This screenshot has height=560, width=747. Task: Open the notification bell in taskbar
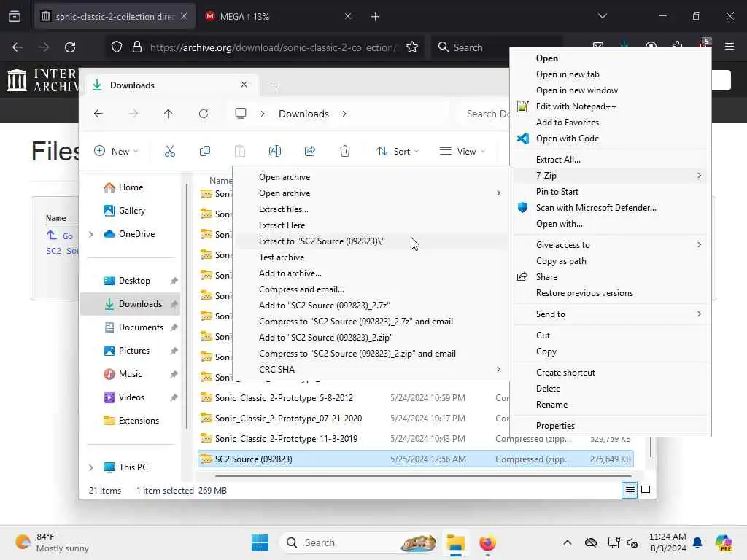click(x=697, y=542)
